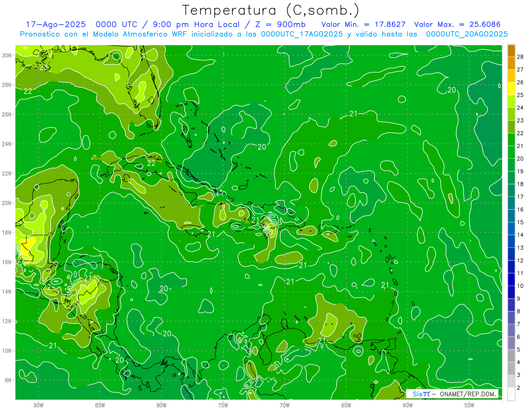The image size is (532, 411).
Task: Click the color scale label '26'
Action: pyautogui.click(x=520, y=82)
